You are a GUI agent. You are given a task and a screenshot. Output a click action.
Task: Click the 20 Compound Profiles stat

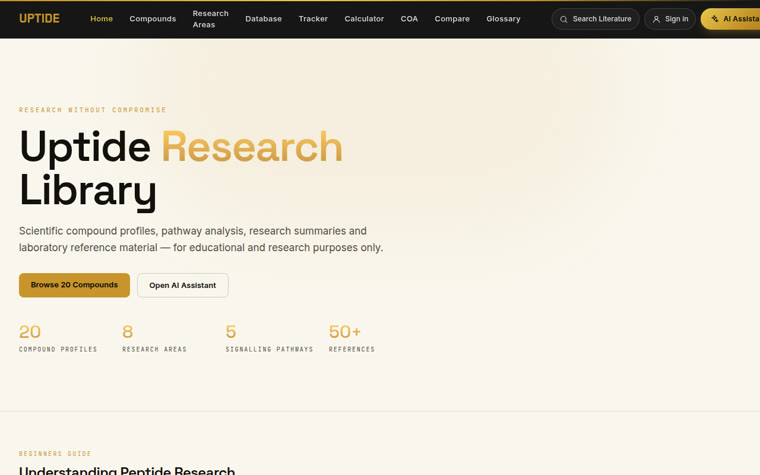(58, 338)
